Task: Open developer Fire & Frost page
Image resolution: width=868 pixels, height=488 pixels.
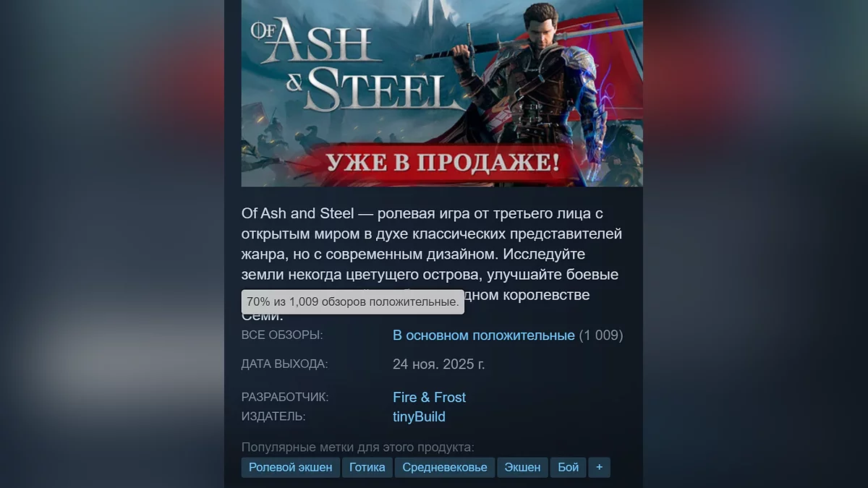Action: click(429, 397)
